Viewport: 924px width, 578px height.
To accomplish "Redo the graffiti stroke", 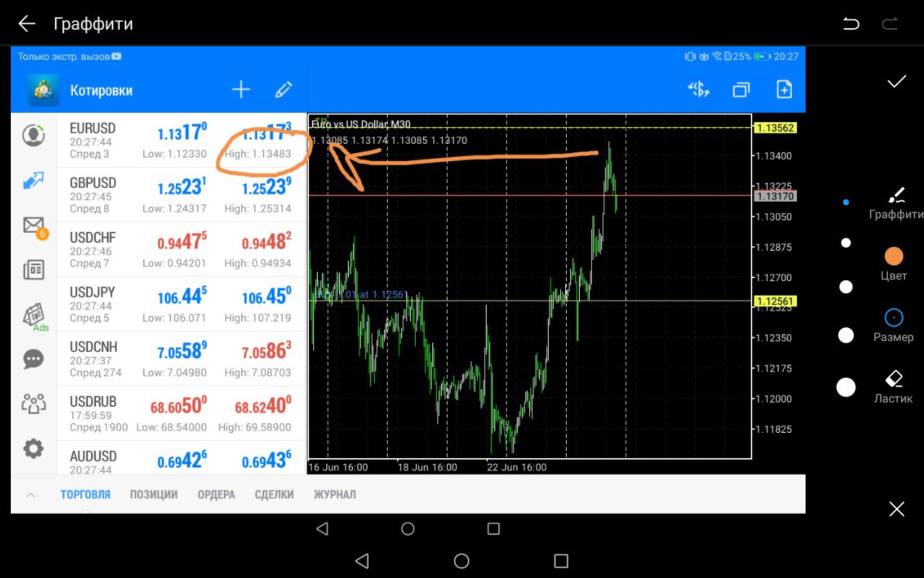I will point(889,24).
